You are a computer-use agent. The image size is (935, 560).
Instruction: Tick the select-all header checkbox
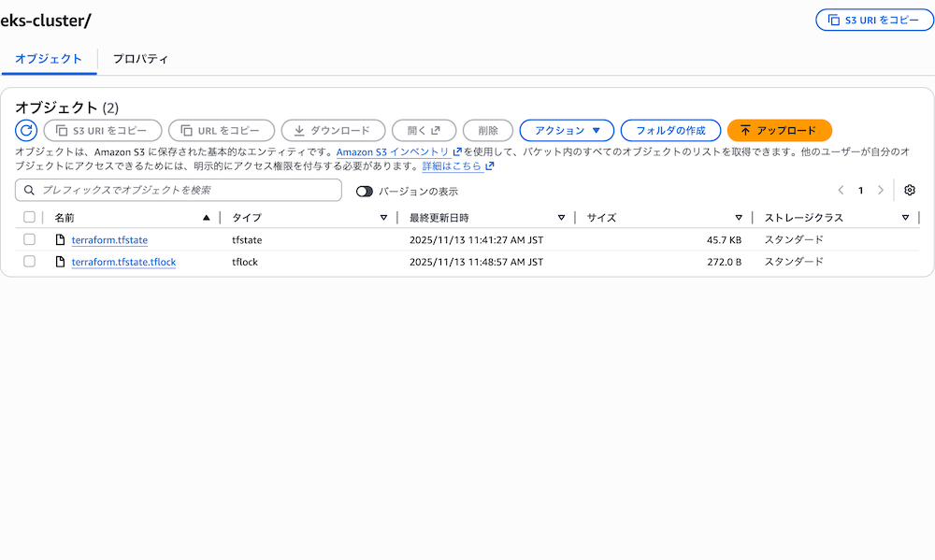[30, 218]
